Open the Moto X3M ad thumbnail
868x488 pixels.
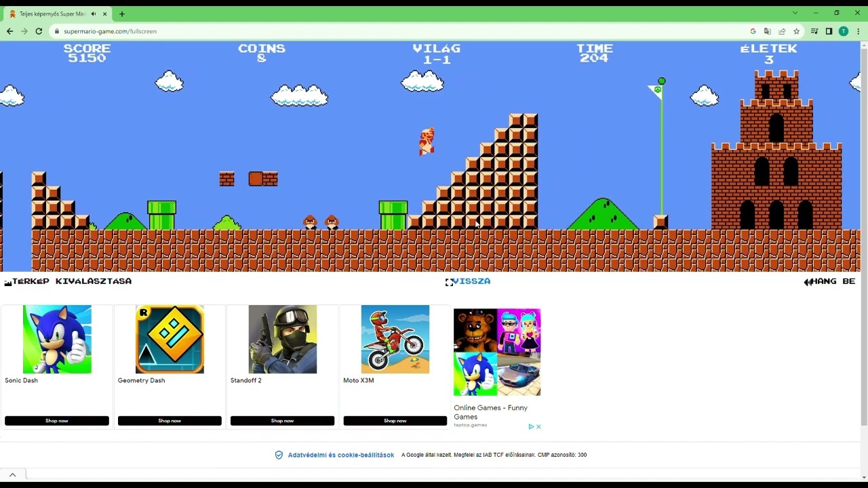395,339
